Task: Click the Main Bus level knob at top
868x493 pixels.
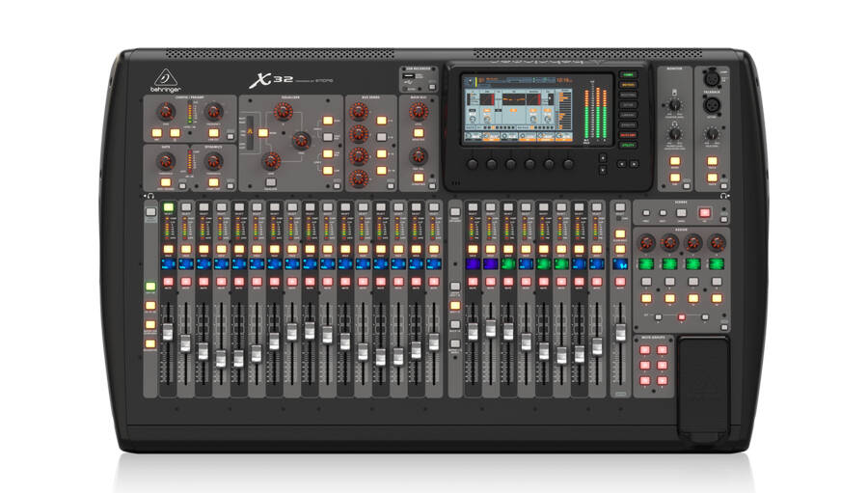Action: coord(419,112)
